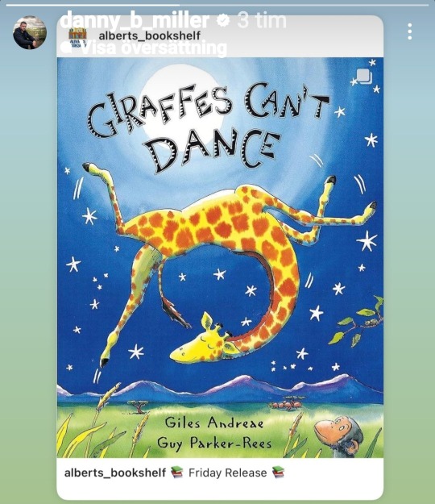Click alberts_bookshelf name in the caption

pyautogui.click(x=115, y=473)
